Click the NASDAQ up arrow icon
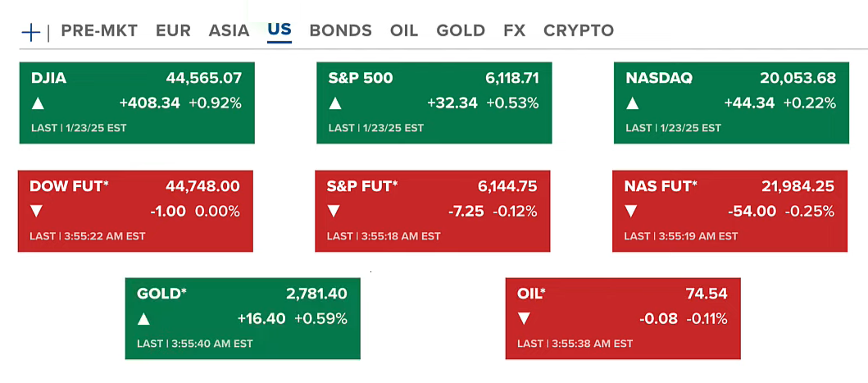Image resolution: width=868 pixels, height=383 pixels. tap(632, 103)
